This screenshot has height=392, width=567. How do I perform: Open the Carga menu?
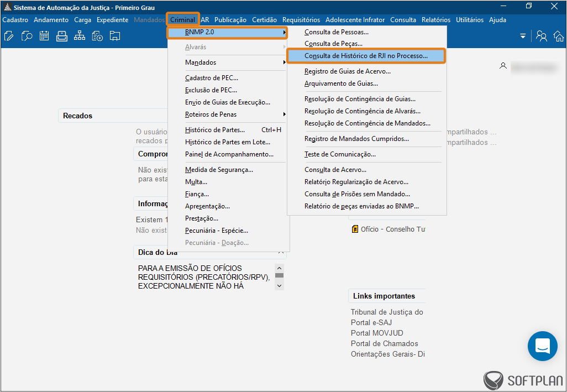[x=82, y=20]
